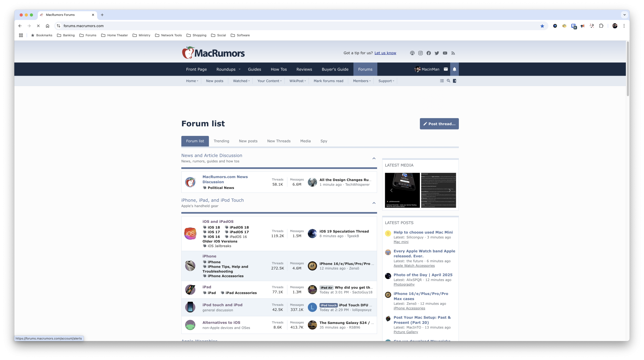Open the MacinMan user account menu
The width and height of the screenshot is (644, 360).
coord(427,69)
